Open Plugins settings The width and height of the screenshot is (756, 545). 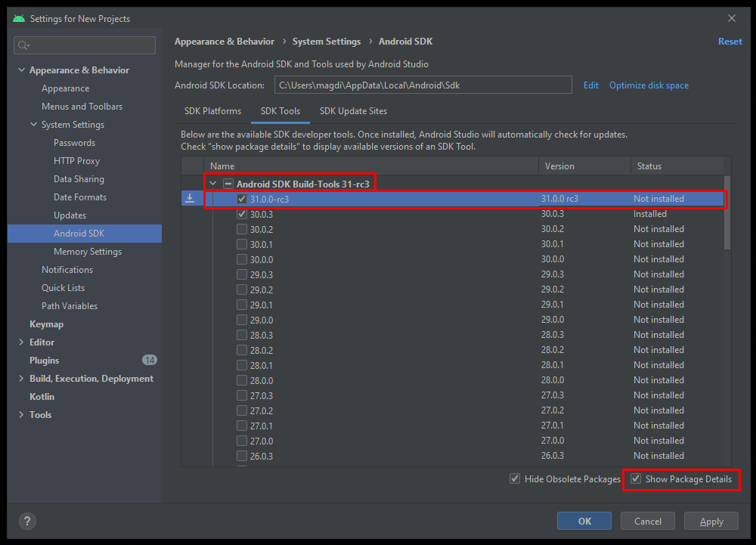tap(44, 361)
